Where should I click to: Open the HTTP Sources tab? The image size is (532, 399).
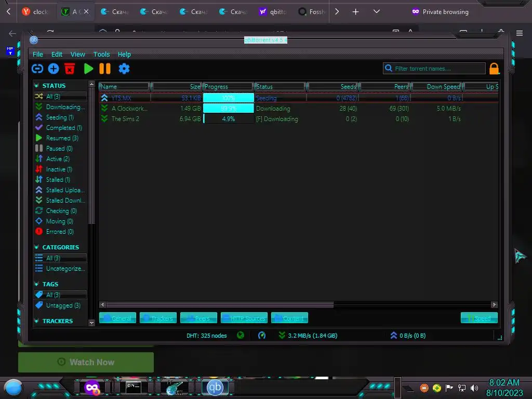[244, 318]
